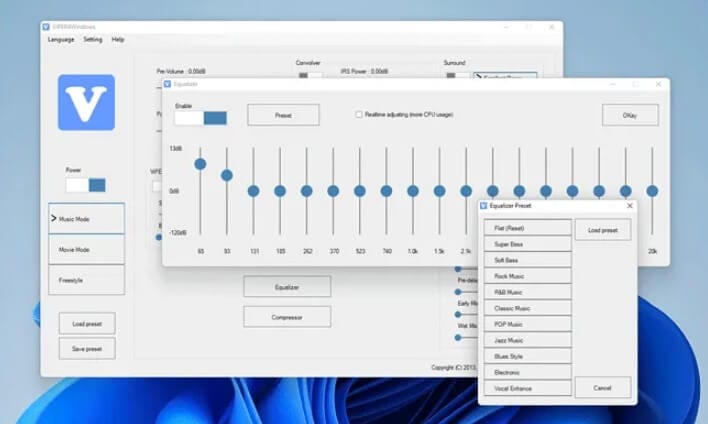
Task: Select the Electronic preset
Action: tap(527, 373)
